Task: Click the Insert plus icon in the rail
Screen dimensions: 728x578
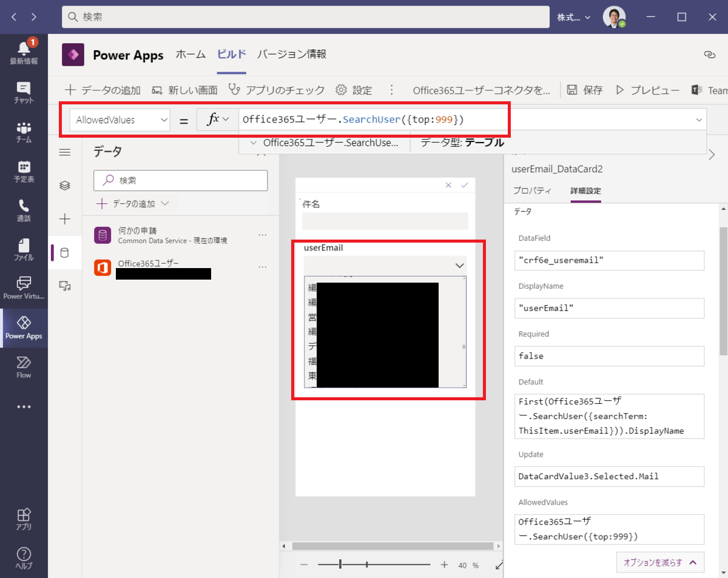Action: [x=65, y=219]
